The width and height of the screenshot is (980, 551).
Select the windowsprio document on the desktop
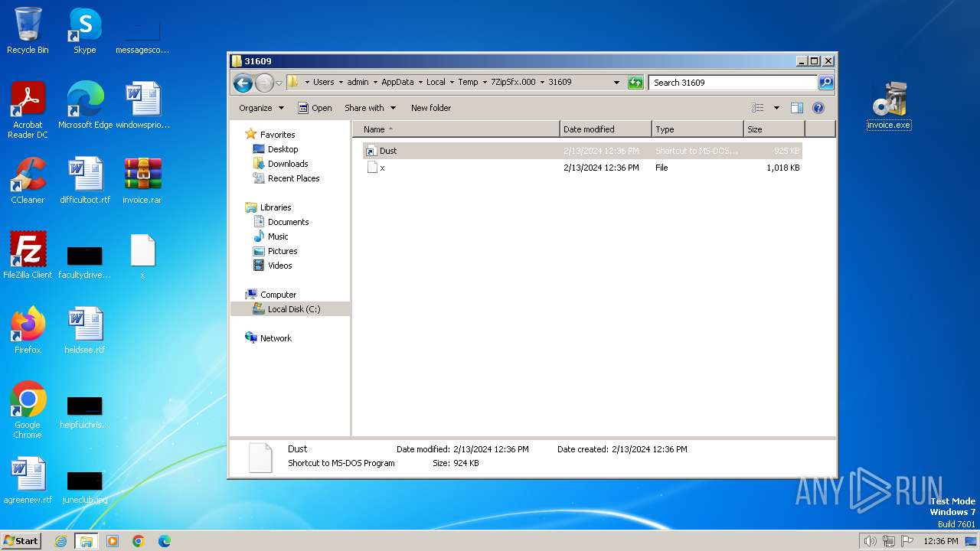142,105
